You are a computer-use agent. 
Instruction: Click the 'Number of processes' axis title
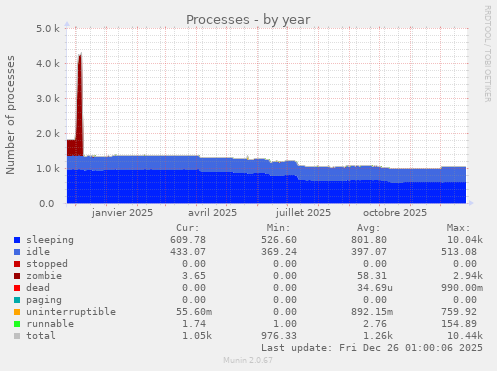10,115
